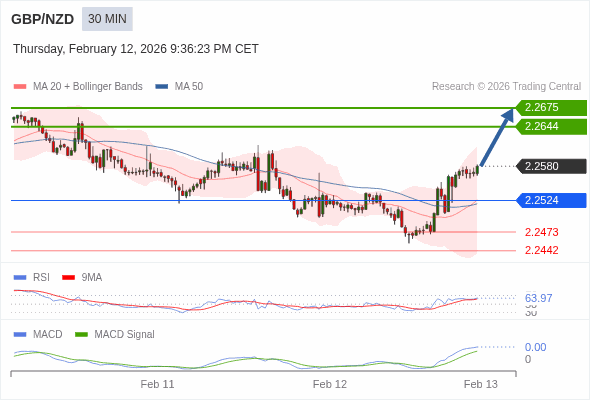Click the MA 20 + Bollinger Bands label
The height and width of the screenshot is (400, 590).
pos(88,87)
